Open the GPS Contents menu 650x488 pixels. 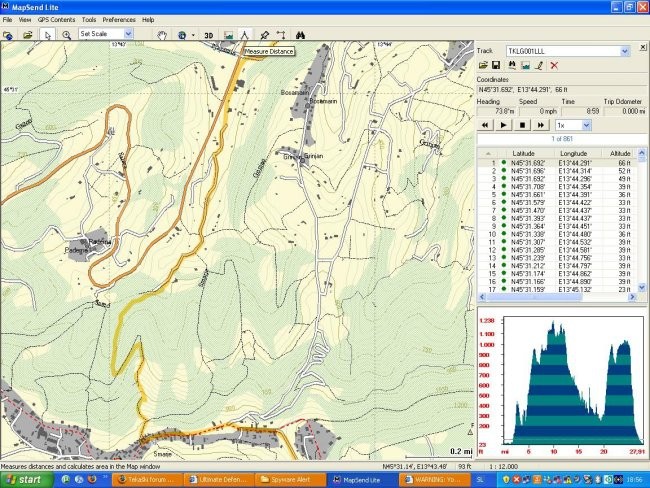click(56, 19)
